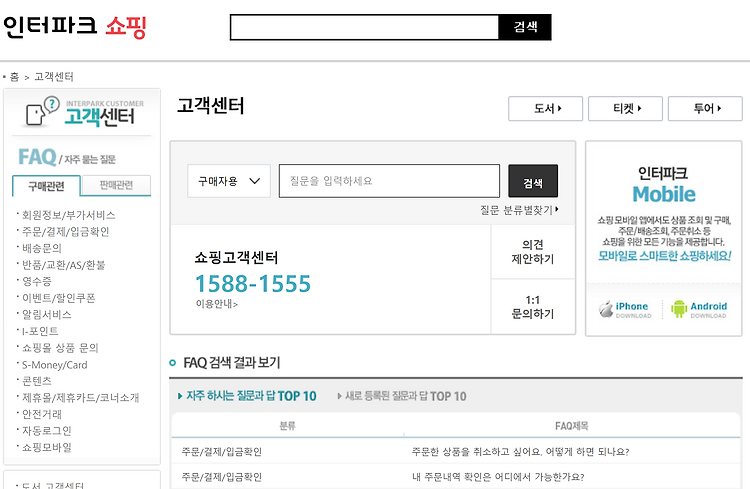Open S-Money/Card FAQ category
750x489 pixels.
[x=55, y=365]
